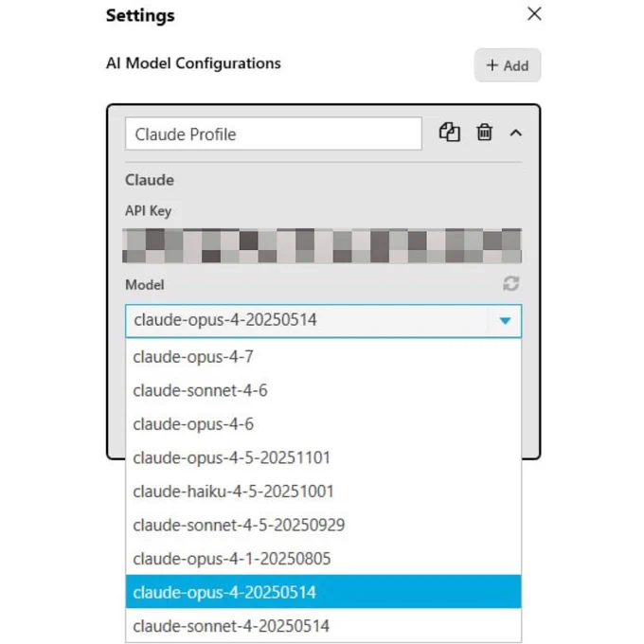644x644 pixels.
Task: Select claude-haiku-4-5-20251001 model
Action: pos(323,492)
